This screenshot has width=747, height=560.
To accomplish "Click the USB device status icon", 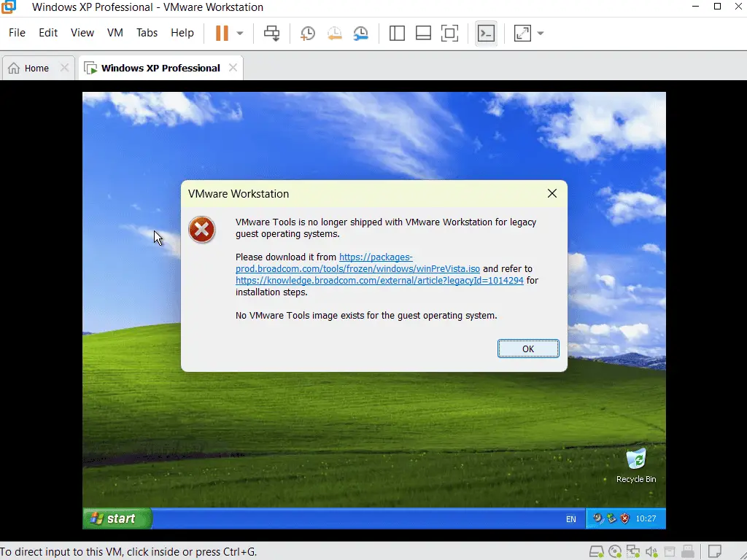I will tap(687, 551).
